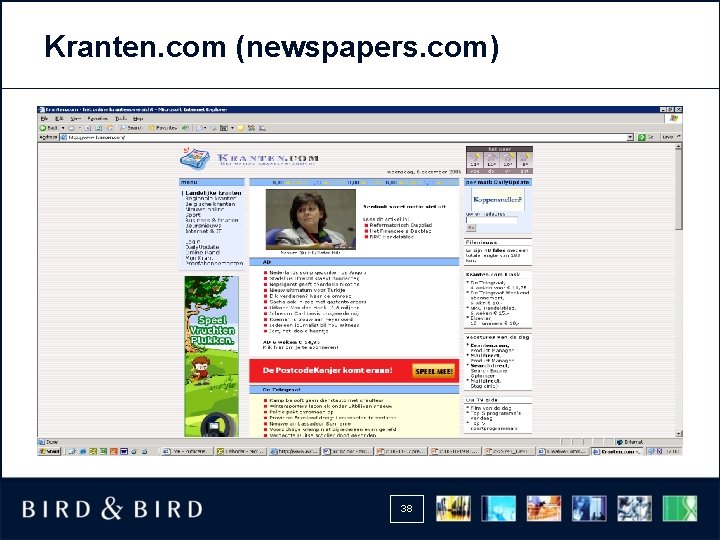This screenshot has width=720, height=540.
Task: Click the SPEEL MEE! button
Action: (434, 371)
